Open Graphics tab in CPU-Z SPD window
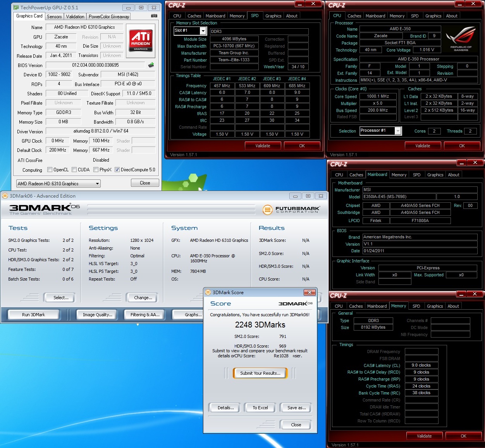This screenshot has height=448, width=485. 273,16
